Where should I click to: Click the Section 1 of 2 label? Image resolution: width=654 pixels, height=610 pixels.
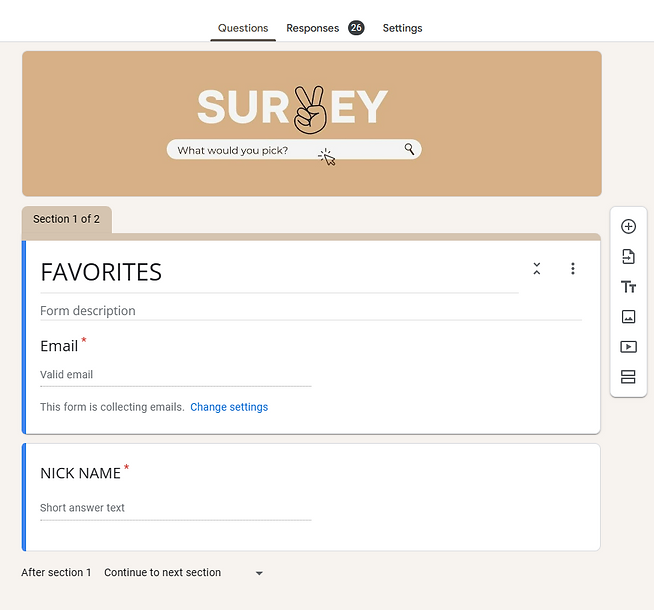[x=66, y=219]
